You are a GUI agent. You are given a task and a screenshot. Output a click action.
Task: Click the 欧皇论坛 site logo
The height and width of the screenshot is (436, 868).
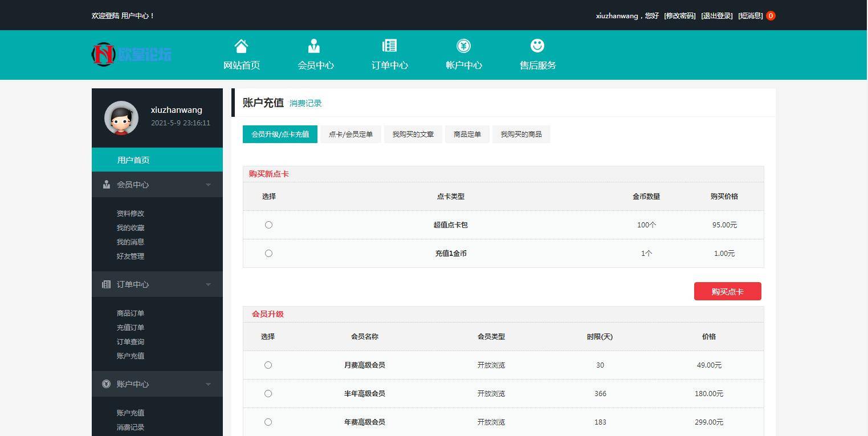coord(131,54)
